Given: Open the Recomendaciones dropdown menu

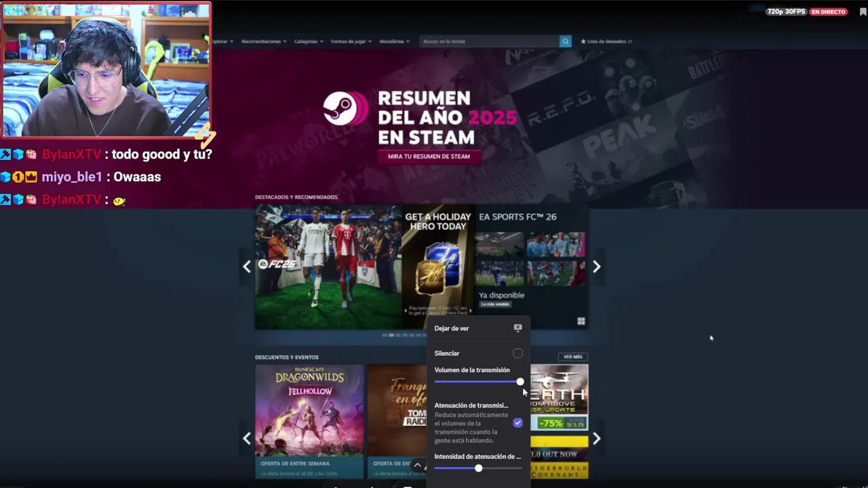Looking at the screenshot, I should (x=264, y=41).
